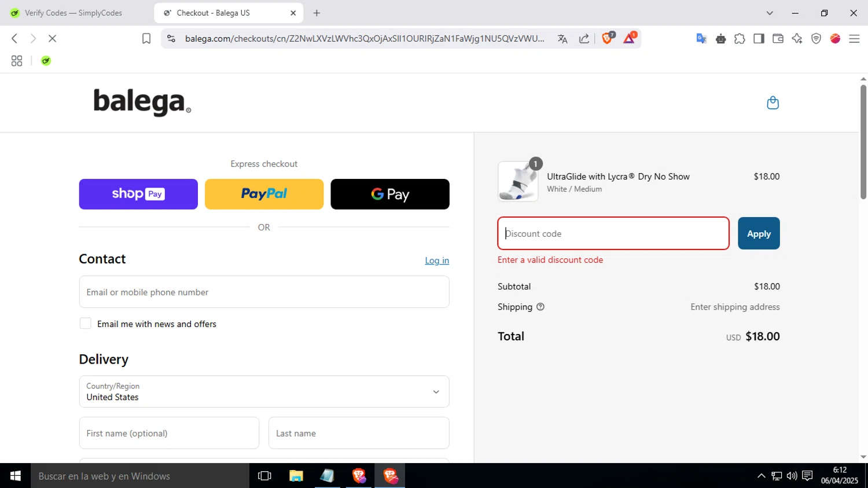This screenshot has height=488, width=868.
Task: Click the balega logo
Action: click(142, 102)
